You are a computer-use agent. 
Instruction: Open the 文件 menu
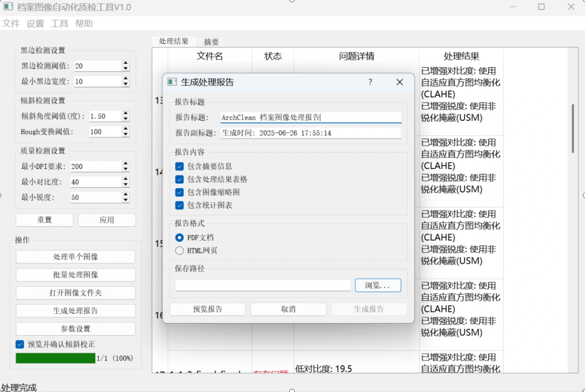11,23
